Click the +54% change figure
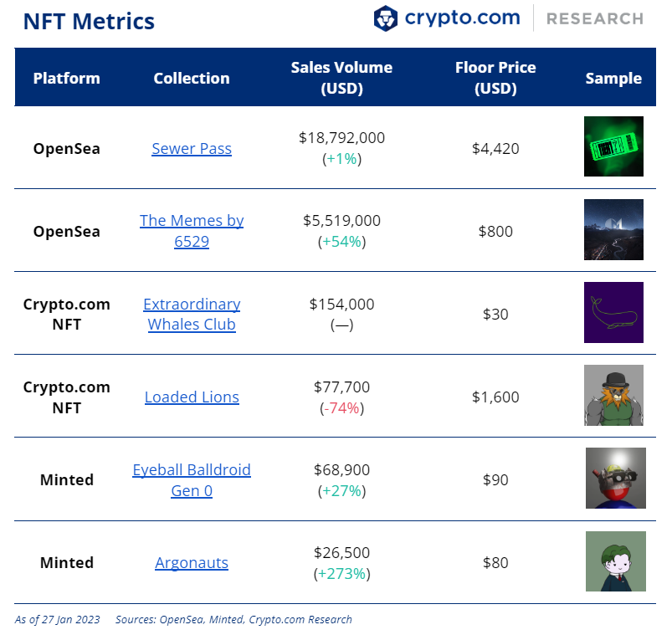Image resolution: width=672 pixels, height=635 pixels. [341, 242]
